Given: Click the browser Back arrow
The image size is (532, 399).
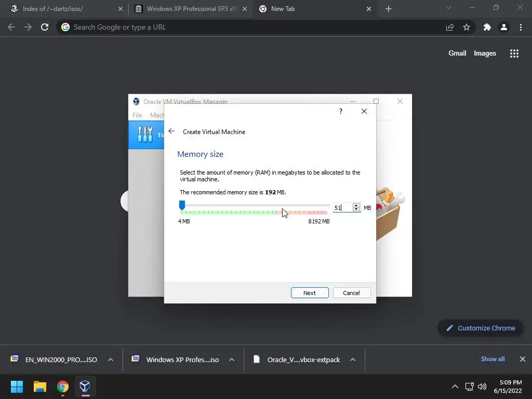Looking at the screenshot, I should (11, 27).
